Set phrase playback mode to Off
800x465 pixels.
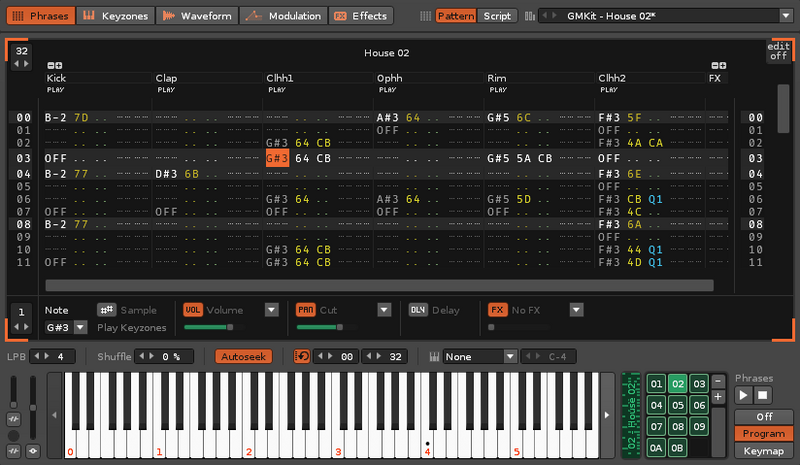[765, 416]
